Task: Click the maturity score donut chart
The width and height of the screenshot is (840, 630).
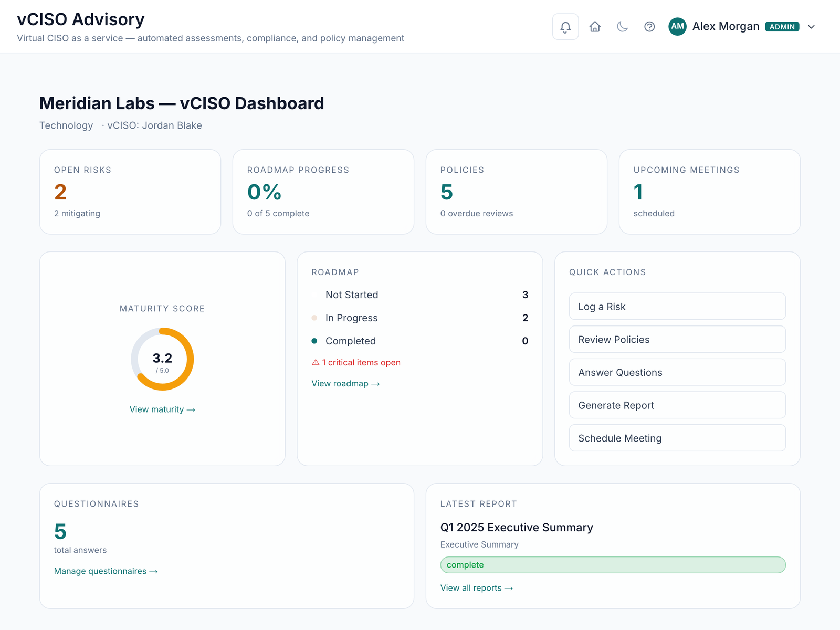Action: coord(162,359)
